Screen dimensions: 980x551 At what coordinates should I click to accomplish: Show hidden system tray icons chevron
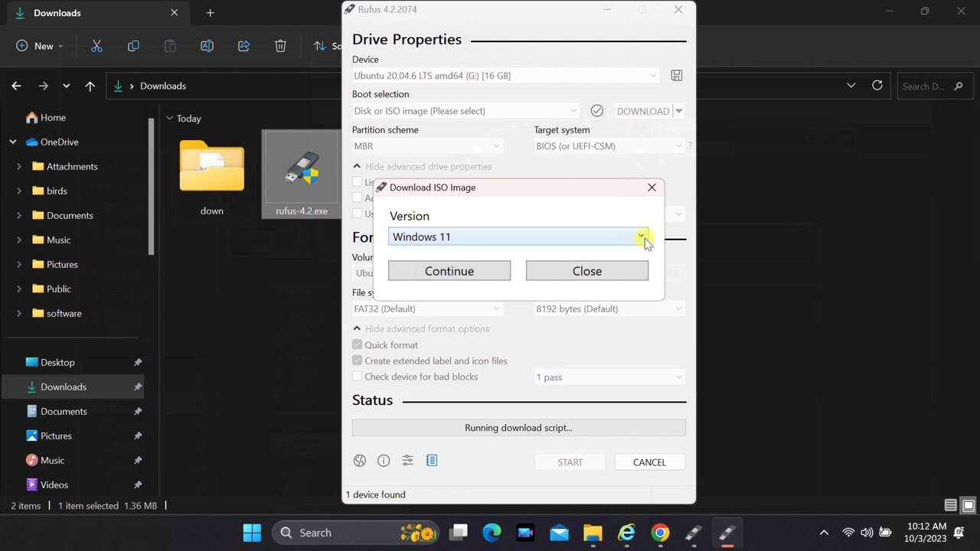[824, 533]
